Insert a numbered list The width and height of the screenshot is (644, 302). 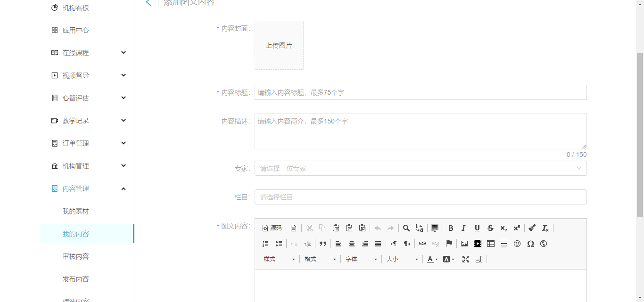(x=265, y=244)
